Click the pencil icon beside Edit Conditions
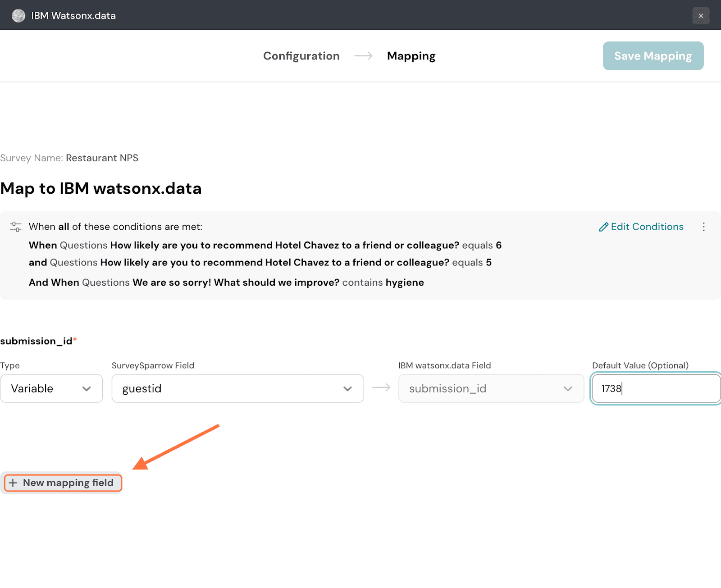 coord(603,227)
